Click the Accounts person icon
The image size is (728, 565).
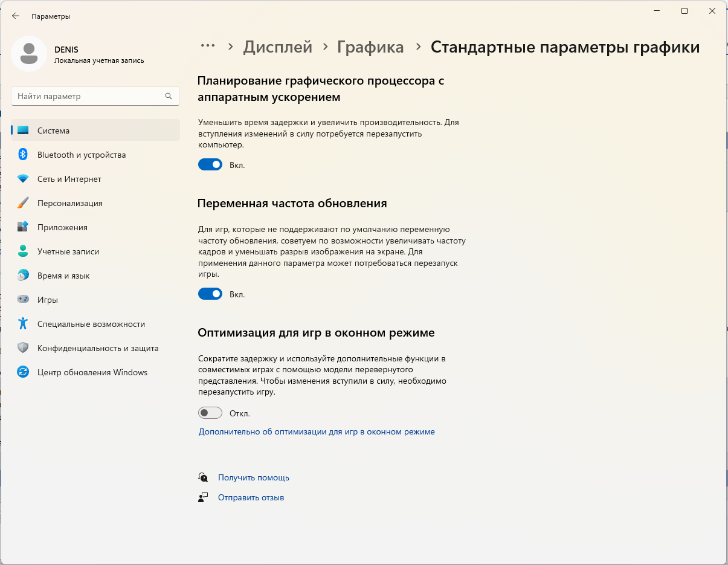coord(23,251)
